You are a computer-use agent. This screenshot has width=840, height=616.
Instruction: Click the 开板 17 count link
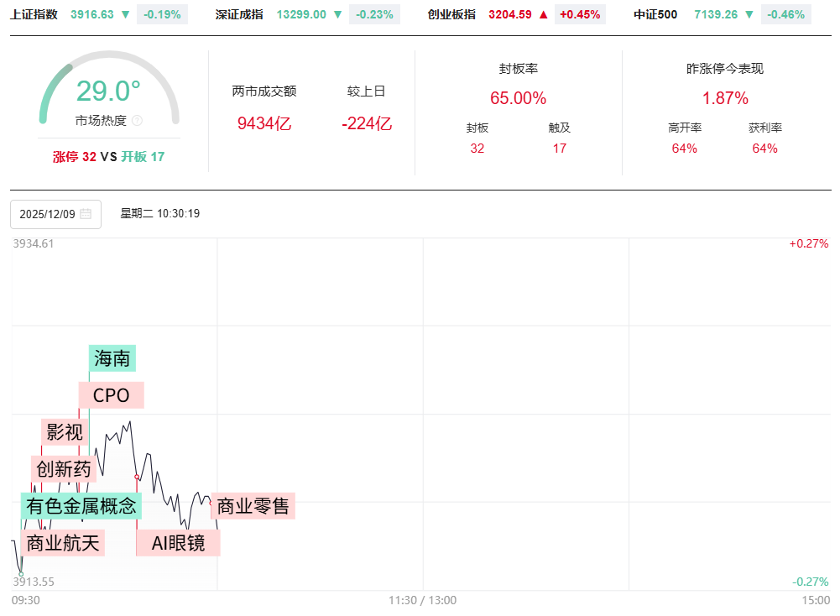143,156
